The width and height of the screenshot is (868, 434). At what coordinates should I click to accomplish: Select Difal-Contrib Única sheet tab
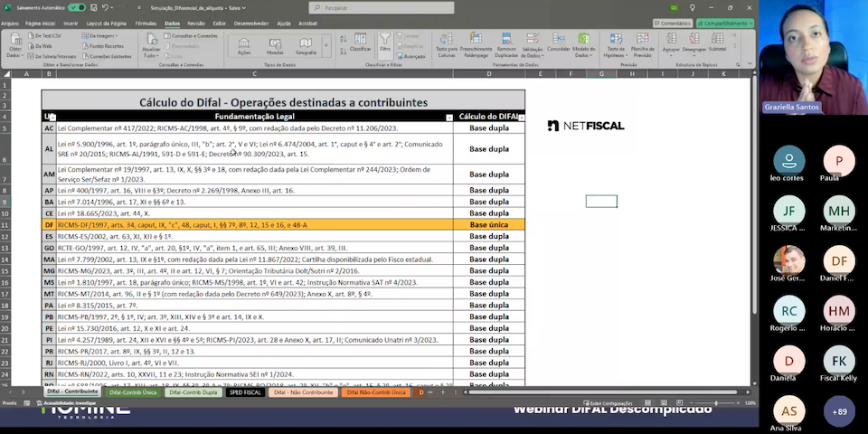(133, 392)
